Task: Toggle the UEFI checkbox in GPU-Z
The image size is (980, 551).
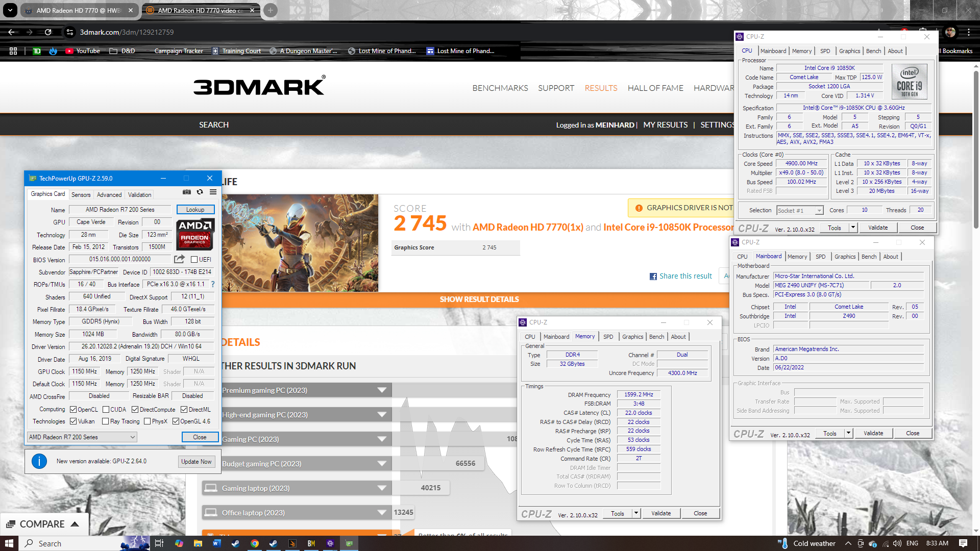Action: pos(194,260)
